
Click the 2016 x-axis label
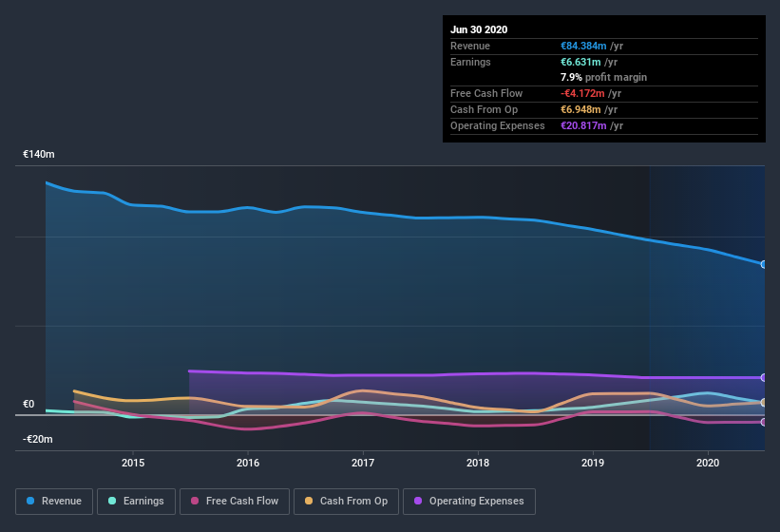pyautogui.click(x=248, y=463)
